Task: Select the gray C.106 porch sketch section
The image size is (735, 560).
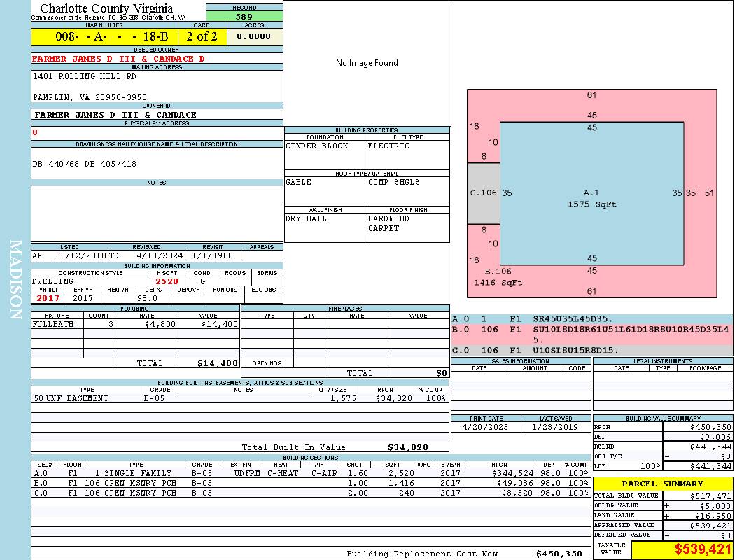Action: click(x=483, y=193)
